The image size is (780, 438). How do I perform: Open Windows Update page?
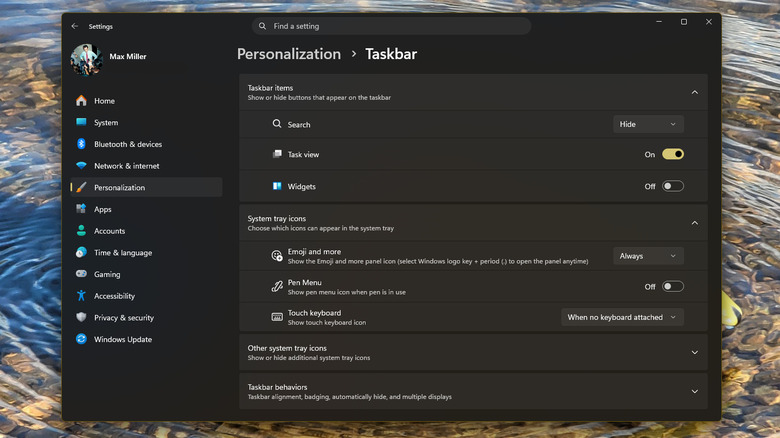click(x=146, y=339)
